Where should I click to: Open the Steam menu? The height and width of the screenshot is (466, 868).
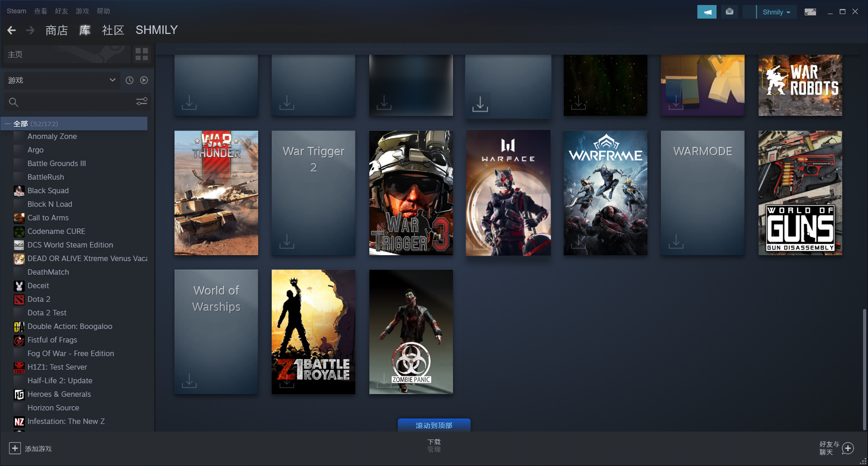click(x=16, y=11)
